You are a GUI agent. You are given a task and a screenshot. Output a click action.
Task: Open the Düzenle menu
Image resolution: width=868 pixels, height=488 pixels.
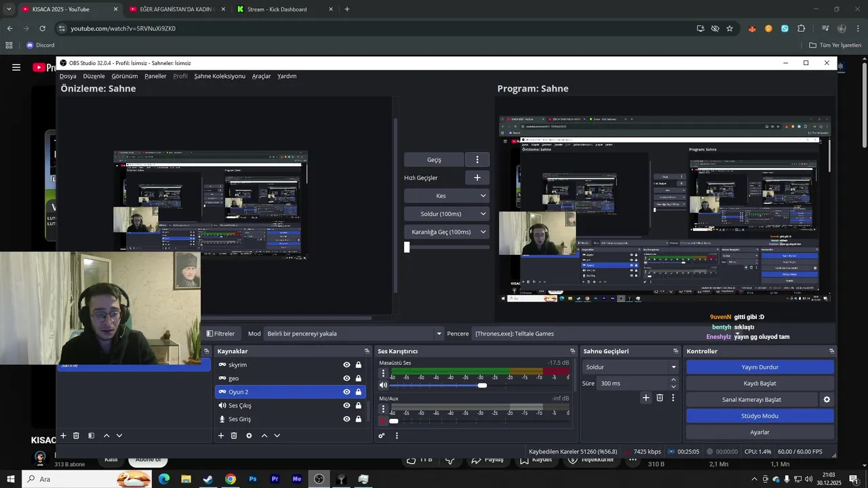[x=94, y=76]
